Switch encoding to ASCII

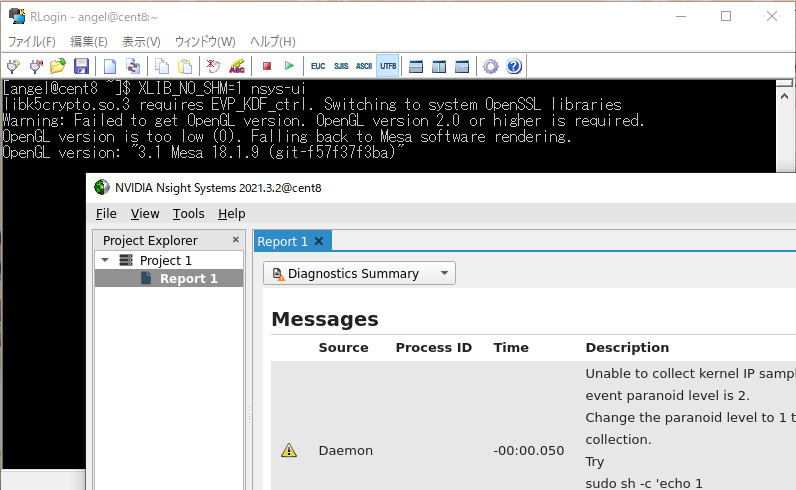click(364, 66)
